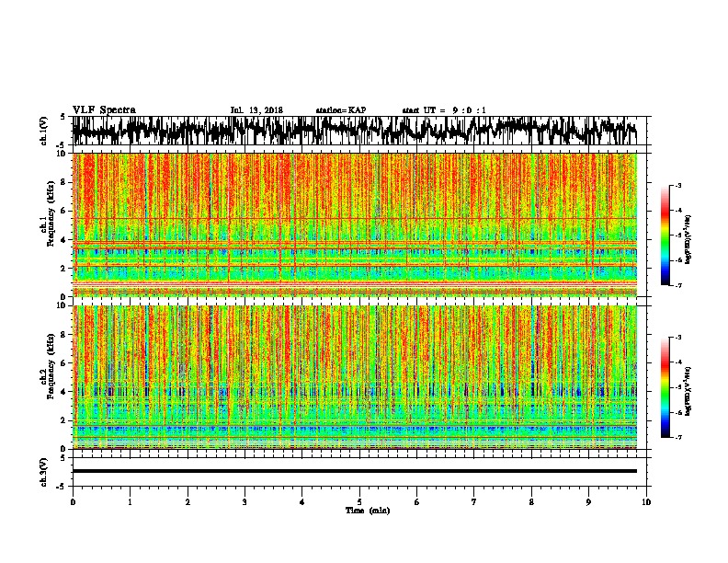728x563 pixels.
Task: Click the log(PSD) label beside the ch.2 colorbar
Action: (x=688, y=391)
